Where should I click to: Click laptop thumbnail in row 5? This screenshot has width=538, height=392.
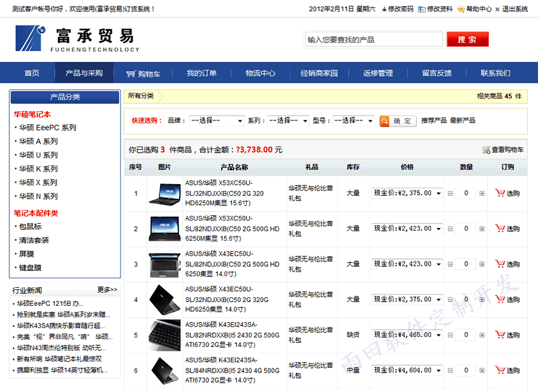(x=165, y=335)
